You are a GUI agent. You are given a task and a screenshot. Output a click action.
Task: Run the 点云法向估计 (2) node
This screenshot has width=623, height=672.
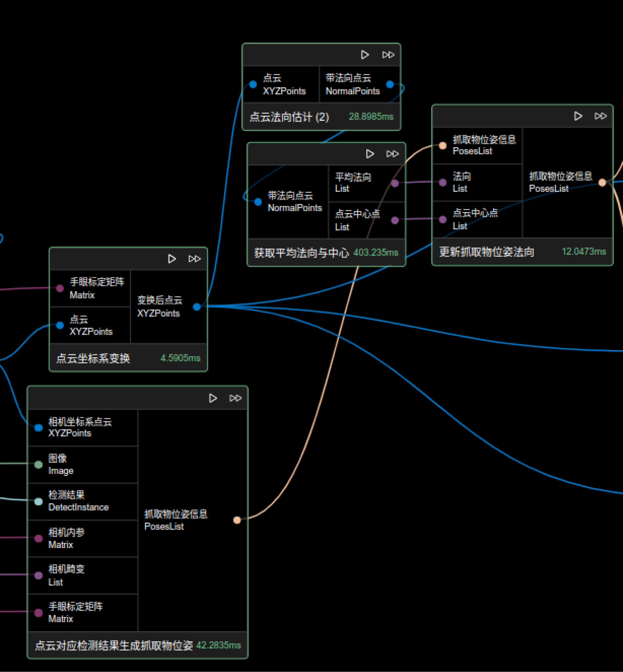[x=364, y=55]
